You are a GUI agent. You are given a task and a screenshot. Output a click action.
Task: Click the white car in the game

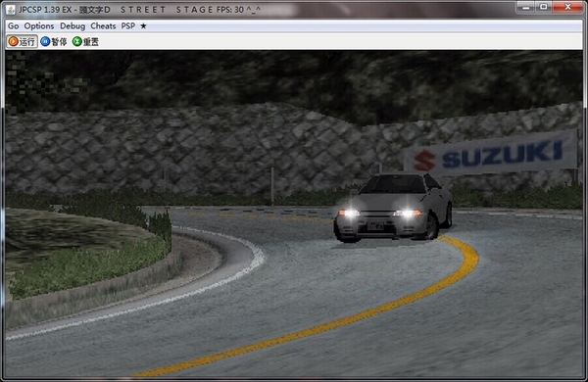393,208
